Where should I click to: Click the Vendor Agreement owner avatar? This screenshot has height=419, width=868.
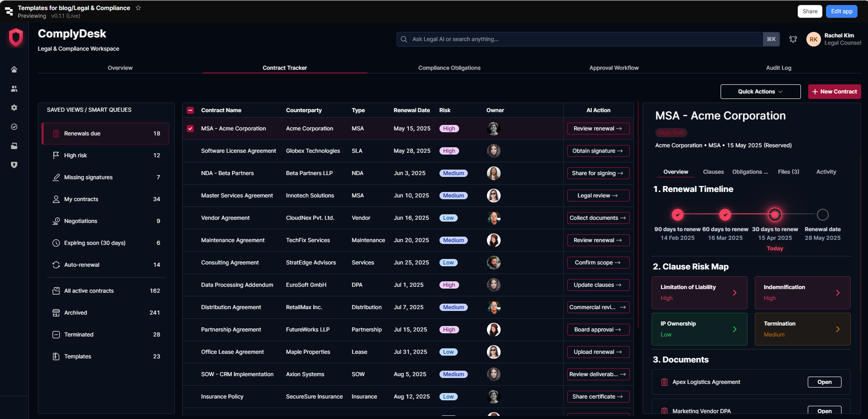pyautogui.click(x=494, y=218)
